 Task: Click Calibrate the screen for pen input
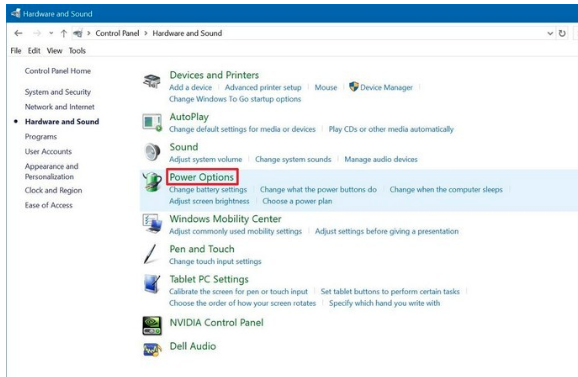tap(238, 292)
